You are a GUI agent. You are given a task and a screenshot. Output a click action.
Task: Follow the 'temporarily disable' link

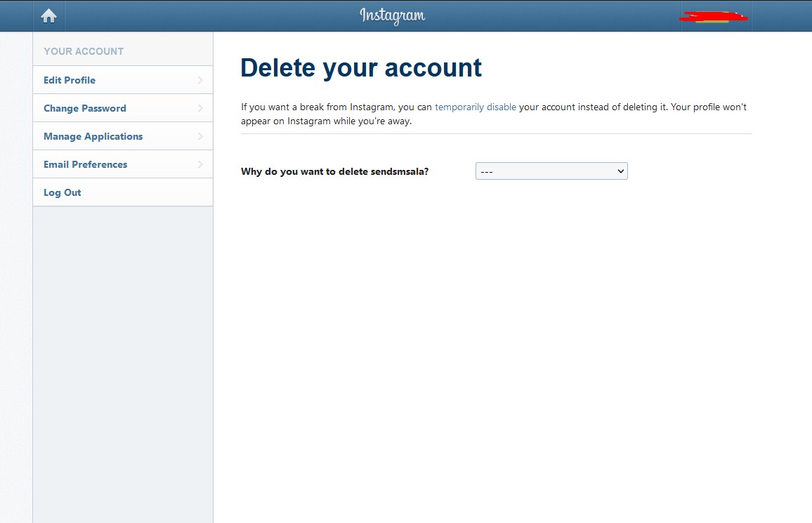coord(476,107)
